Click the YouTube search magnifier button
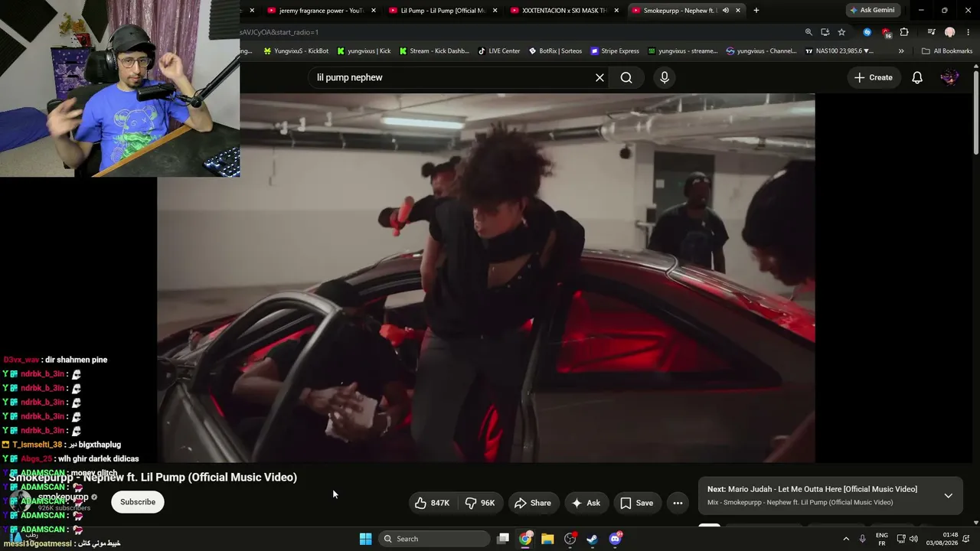Viewport: 980px width, 551px height. tap(626, 77)
